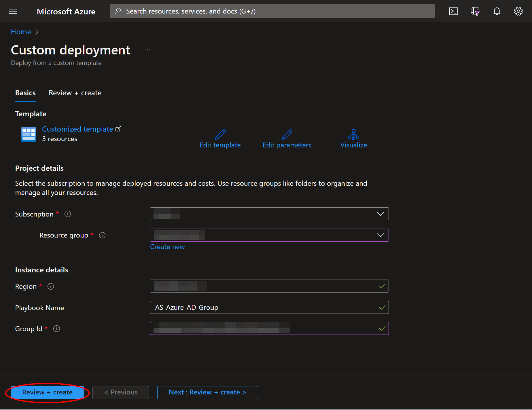Click the Edit template label
532x410 pixels.
tap(220, 145)
